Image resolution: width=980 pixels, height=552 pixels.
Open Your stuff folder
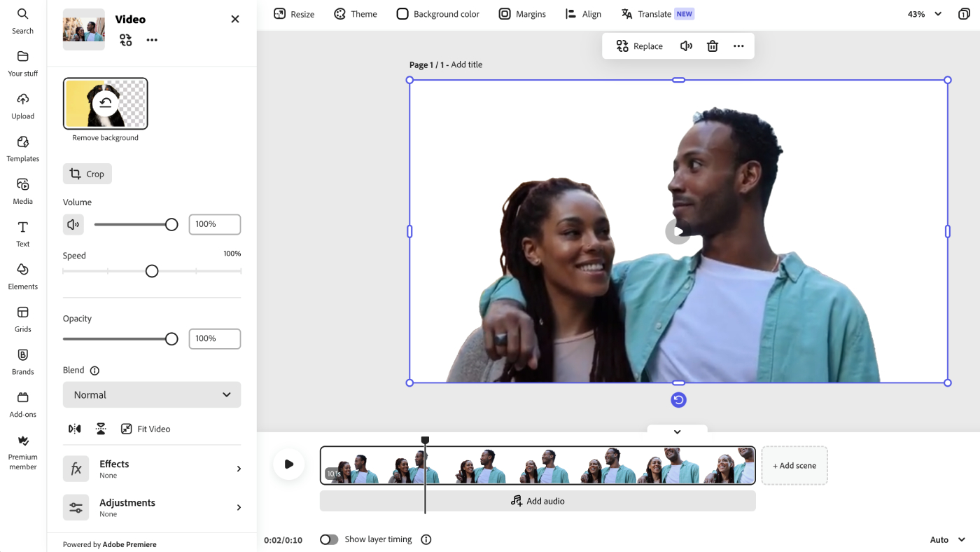[22, 64]
